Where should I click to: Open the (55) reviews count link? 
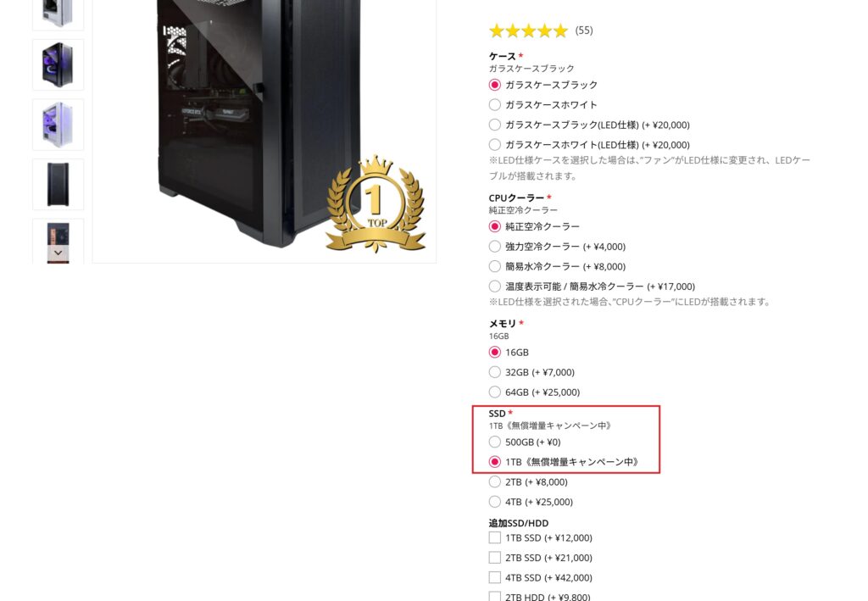tap(584, 31)
